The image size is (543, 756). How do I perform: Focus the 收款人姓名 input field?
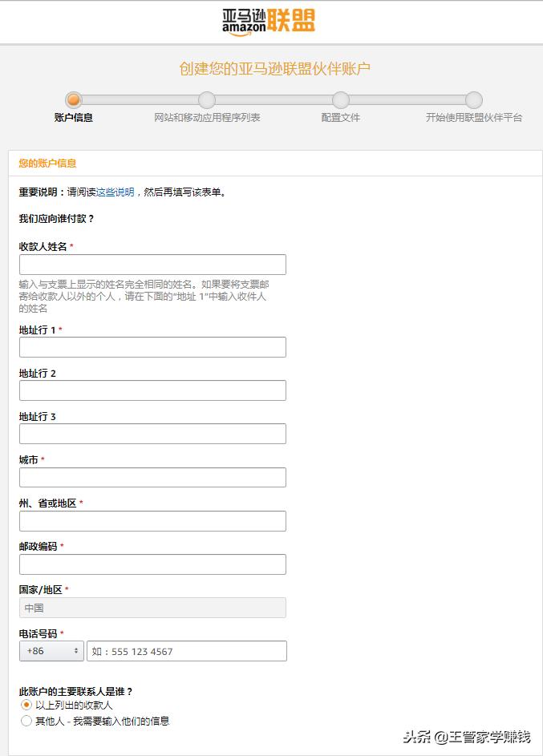pos(152,265)
